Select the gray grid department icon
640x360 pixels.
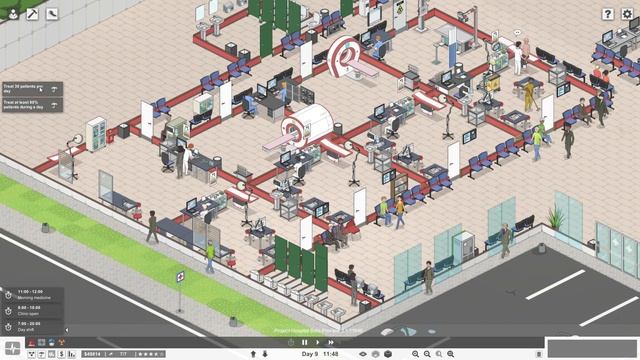(42, 342)
